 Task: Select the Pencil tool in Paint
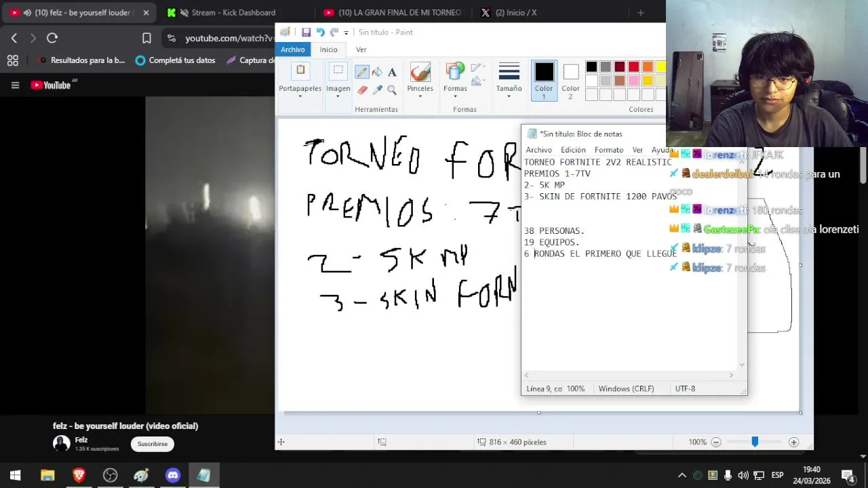[362, 73]
